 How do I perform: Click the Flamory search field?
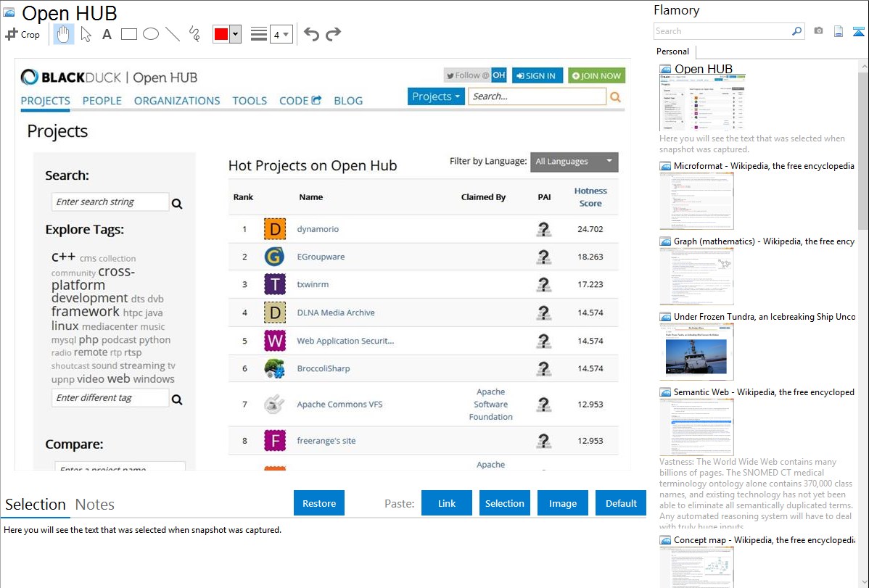click(722, 31)
